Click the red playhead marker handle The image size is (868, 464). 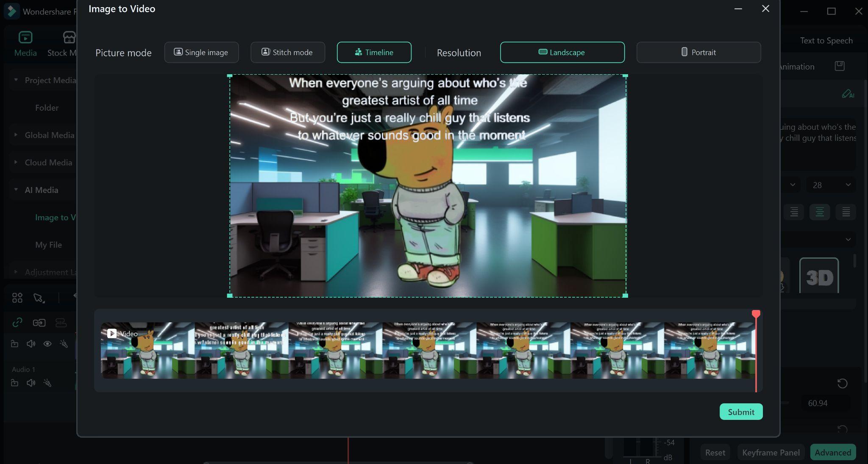pos(756,314)
